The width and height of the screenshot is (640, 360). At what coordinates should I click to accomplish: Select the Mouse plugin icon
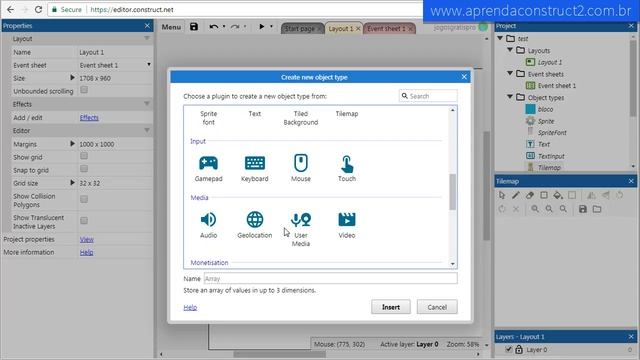[301, 163]
